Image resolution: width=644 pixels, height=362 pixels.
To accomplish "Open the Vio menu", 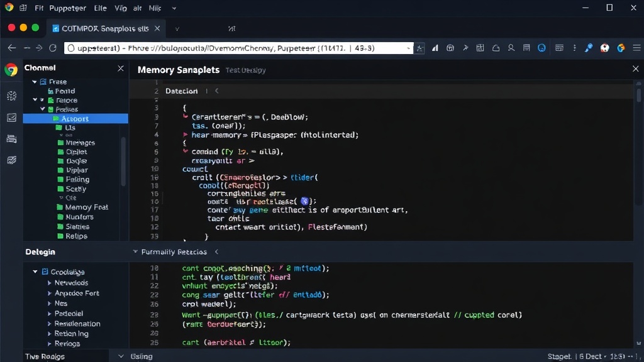I will point(120,8).
